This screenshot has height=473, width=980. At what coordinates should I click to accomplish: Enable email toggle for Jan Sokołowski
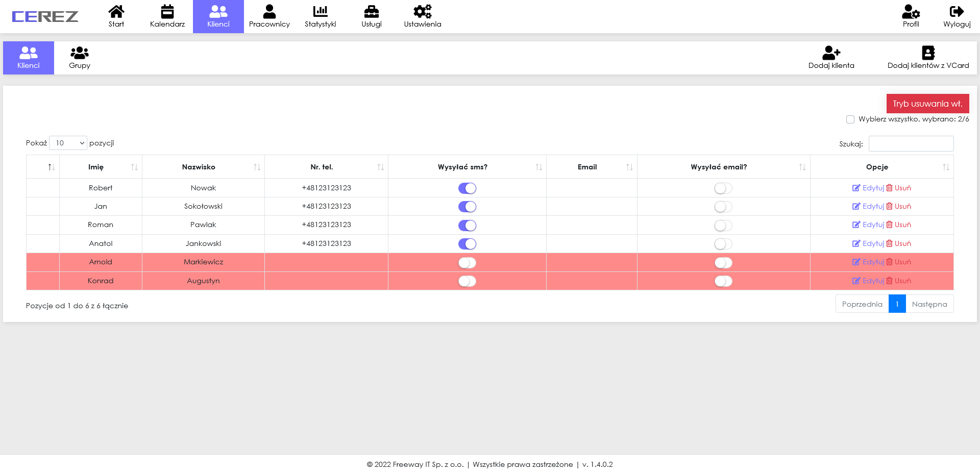(723, 207)
